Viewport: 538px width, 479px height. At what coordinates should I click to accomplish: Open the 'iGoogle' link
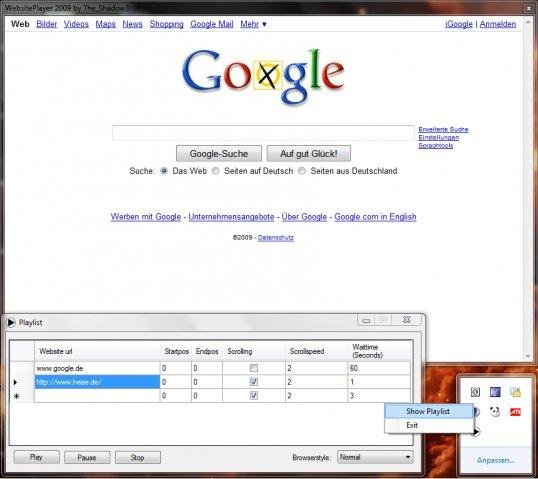click(459, 24)
